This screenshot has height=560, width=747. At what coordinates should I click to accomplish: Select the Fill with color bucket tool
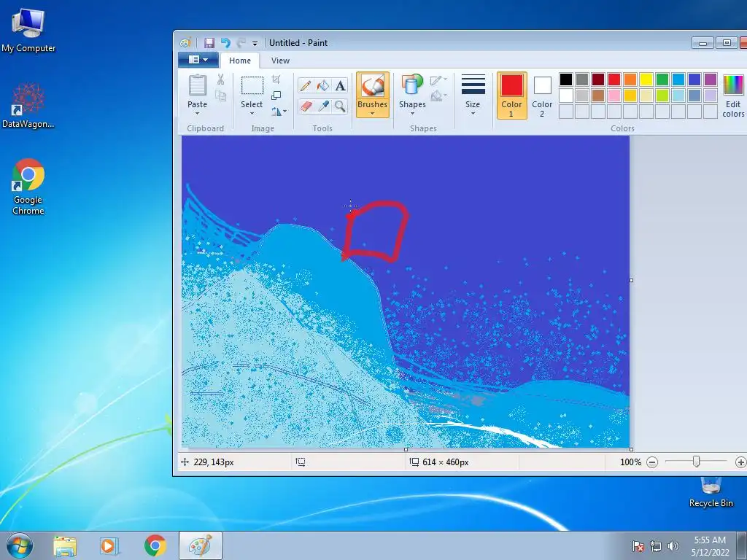pos(323,86)
